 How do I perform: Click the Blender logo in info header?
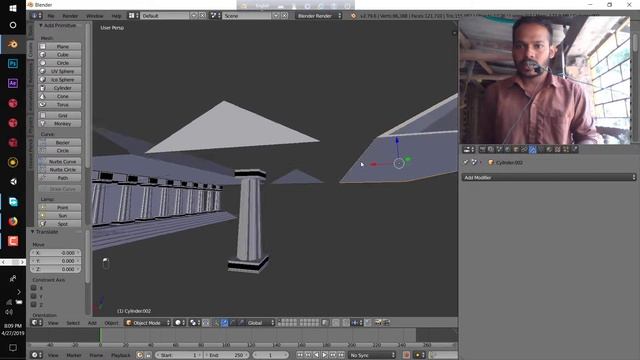353,16
